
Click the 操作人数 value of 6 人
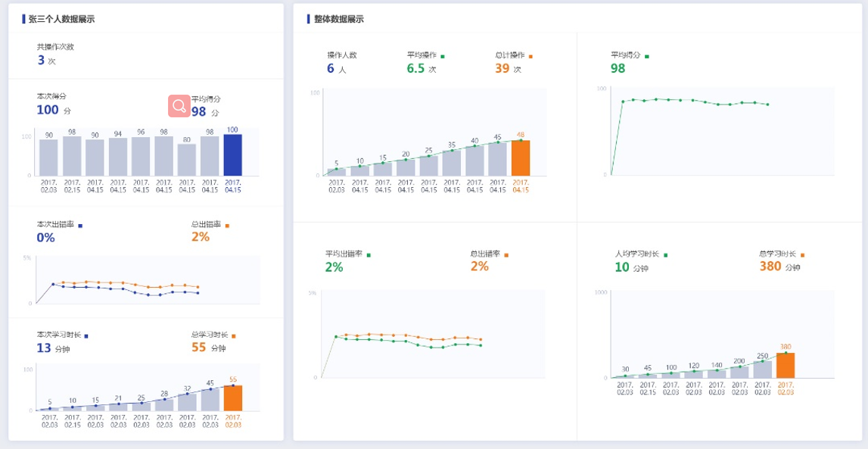pos(336,69)
